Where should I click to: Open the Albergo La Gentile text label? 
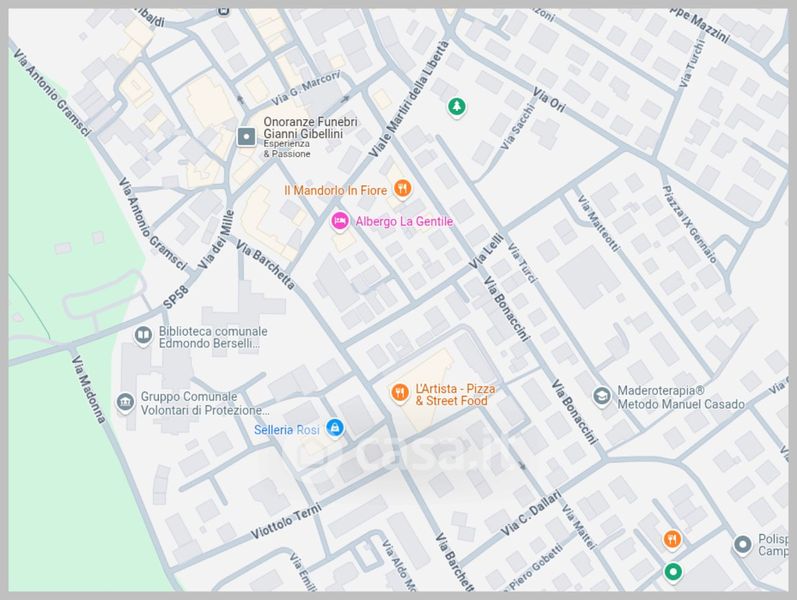pos(404,221)
